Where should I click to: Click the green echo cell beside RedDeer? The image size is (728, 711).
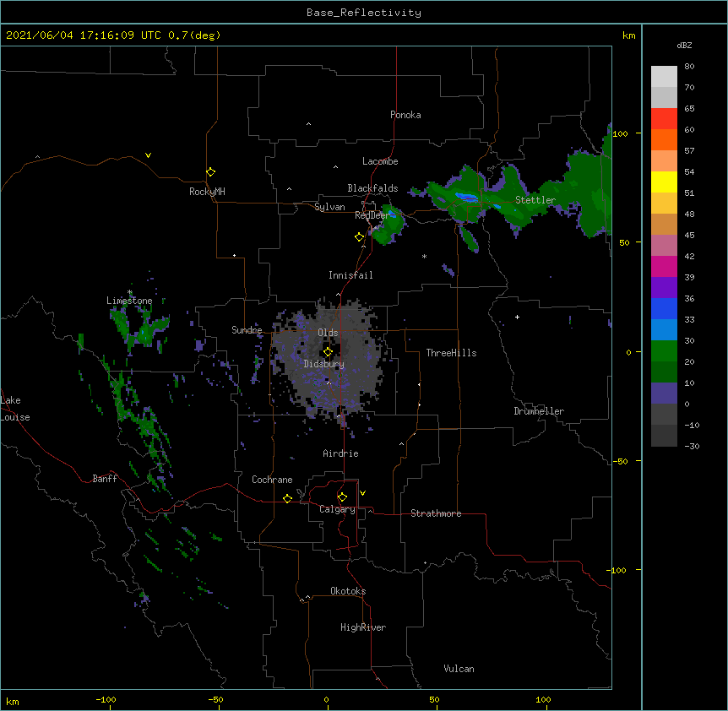(x=388, y=225)
